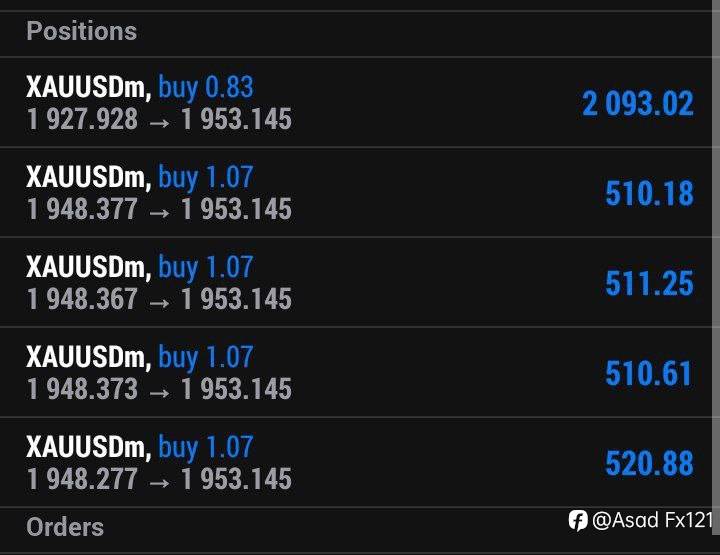This screenshot has width=720, height=555.
Task: Tap the 1 948.373 → 1 953.145 price line
Action: pos(160,389)
